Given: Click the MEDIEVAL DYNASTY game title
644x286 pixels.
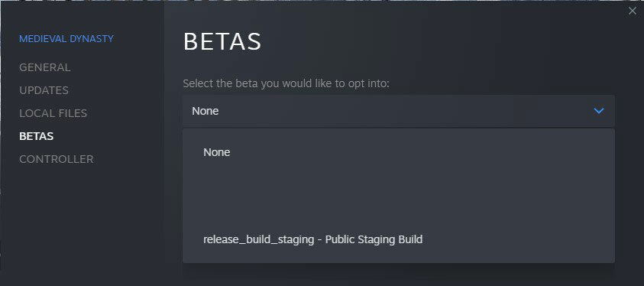Looking at the screenshot, I should click(x=66, y=39).
